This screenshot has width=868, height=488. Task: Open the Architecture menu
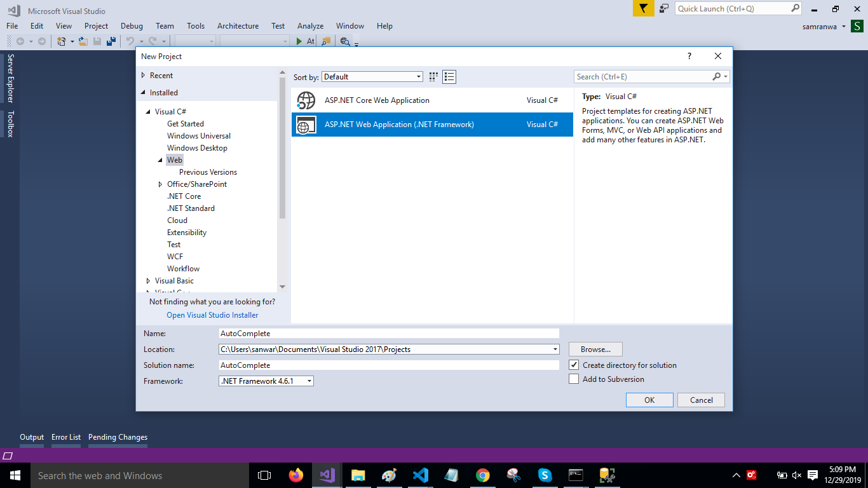click(x=238, y=26)
